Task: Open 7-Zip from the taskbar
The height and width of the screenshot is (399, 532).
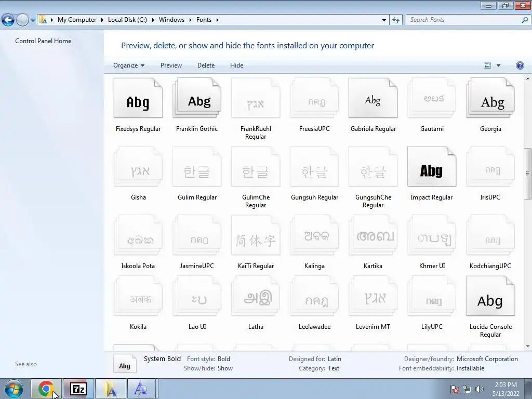Action: click(x=78, y=389)
